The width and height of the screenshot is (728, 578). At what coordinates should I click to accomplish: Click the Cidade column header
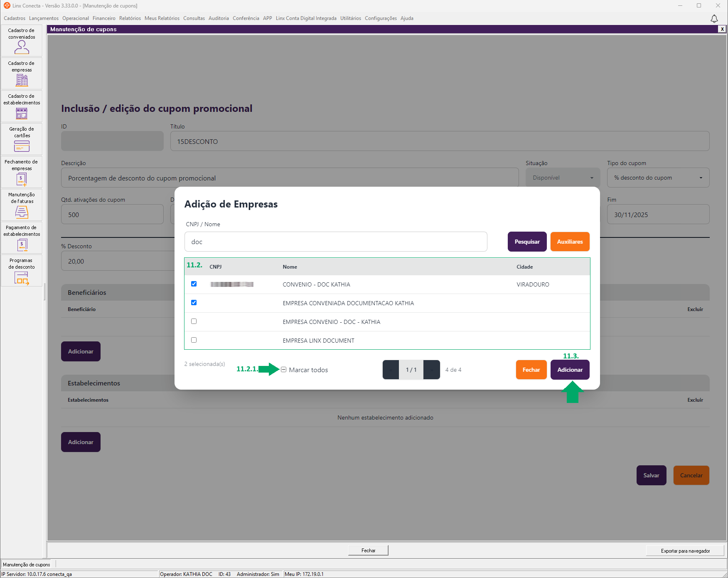point(525,267)
